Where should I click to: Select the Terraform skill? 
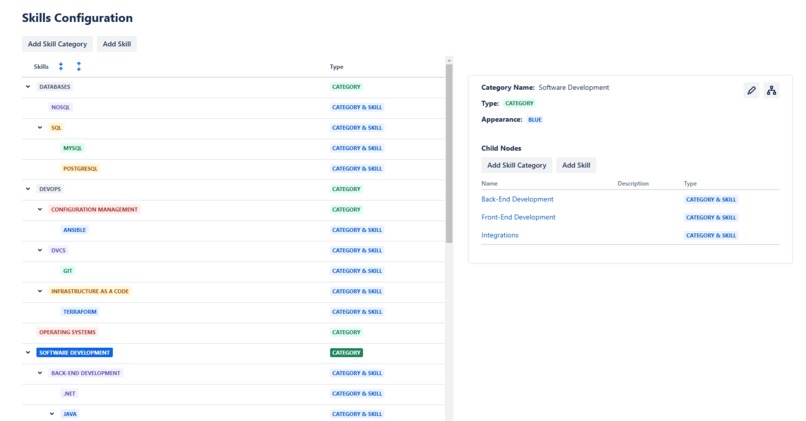click(80, 312)
